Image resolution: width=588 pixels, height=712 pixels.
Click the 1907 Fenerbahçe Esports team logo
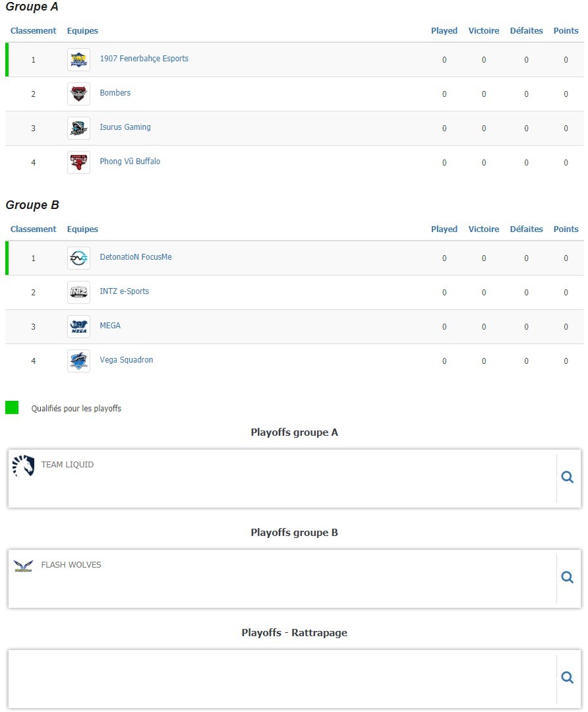pyautogui.click(x=78, y=59)
